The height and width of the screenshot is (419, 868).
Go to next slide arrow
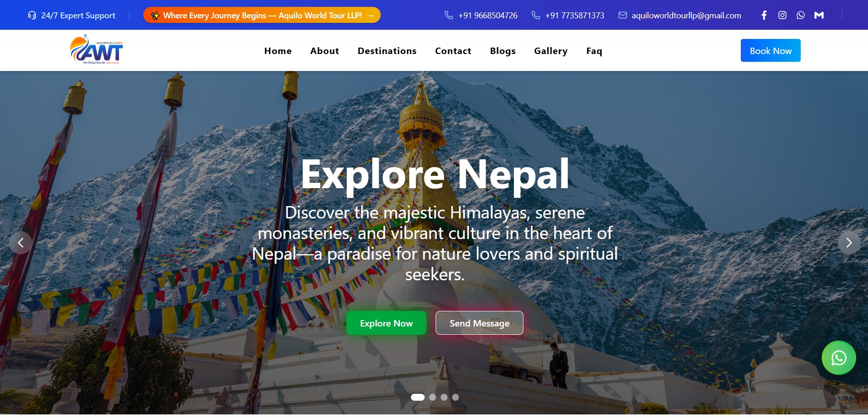(x=849, y=242)
